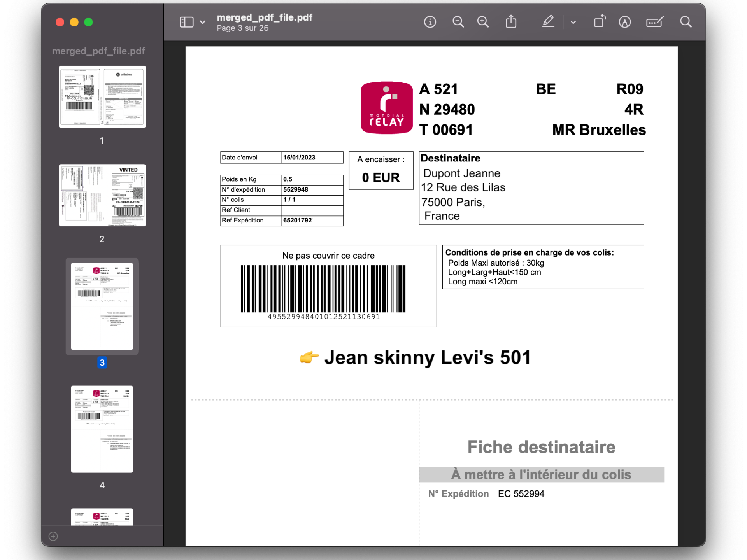The height and width of the screenshot is (560, 747).
Task: Activate the Highlight pen tool
Action: tap(548, 22)
